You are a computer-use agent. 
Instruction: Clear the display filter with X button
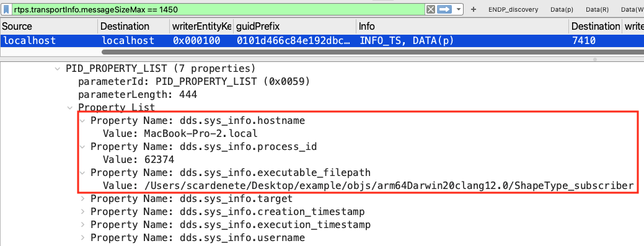430,9
